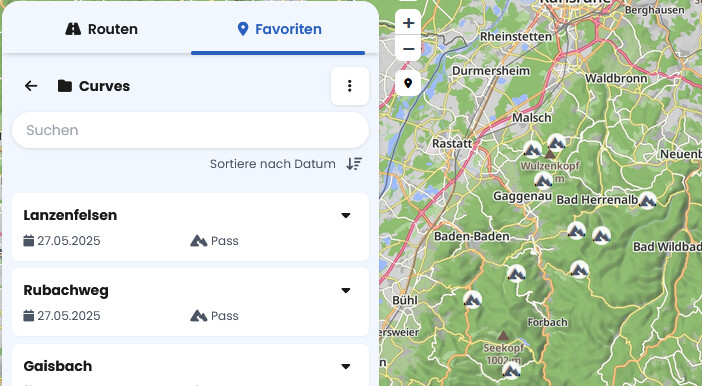The width and height of the screenshot is (702, 386).
Task: Click the back arrow next to Curves
Action: [31, 86]
